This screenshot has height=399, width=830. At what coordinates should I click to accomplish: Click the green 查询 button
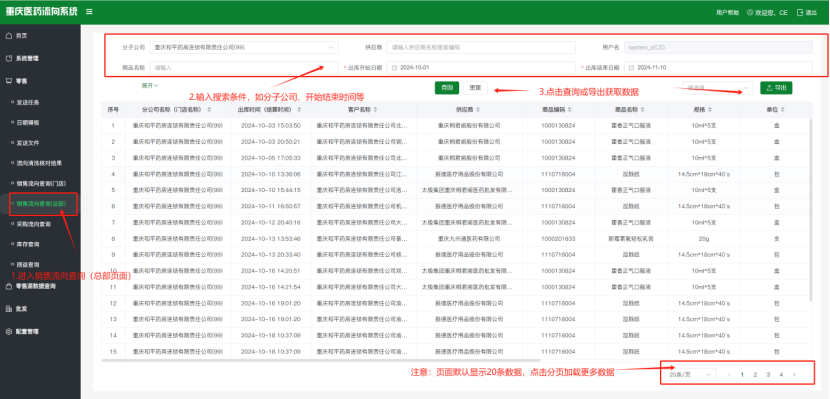tap(447, 88)
